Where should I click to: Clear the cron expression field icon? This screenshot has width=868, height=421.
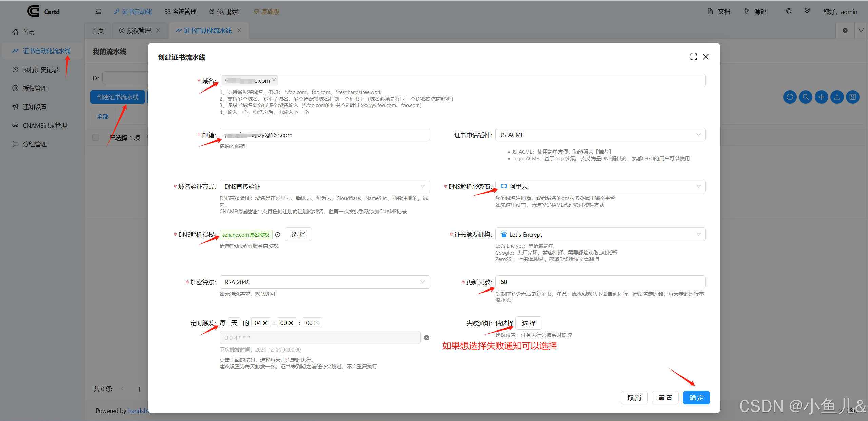click(x=427, y=338)
